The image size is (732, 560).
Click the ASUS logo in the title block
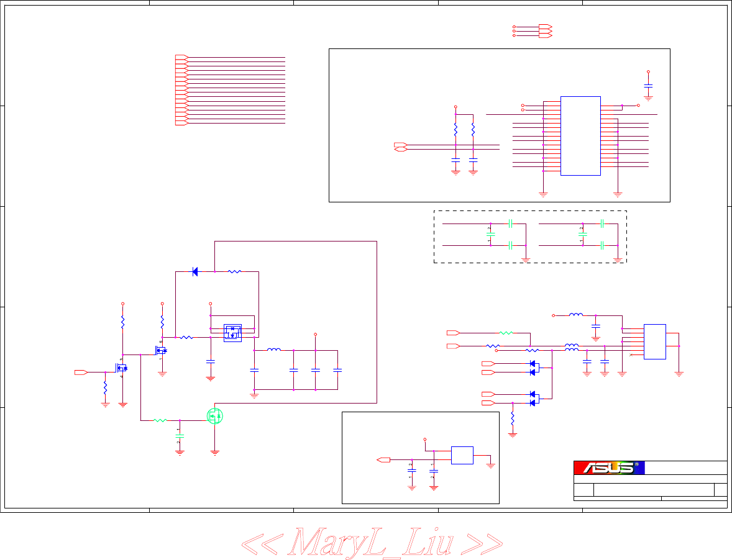[x=609, y=467]
